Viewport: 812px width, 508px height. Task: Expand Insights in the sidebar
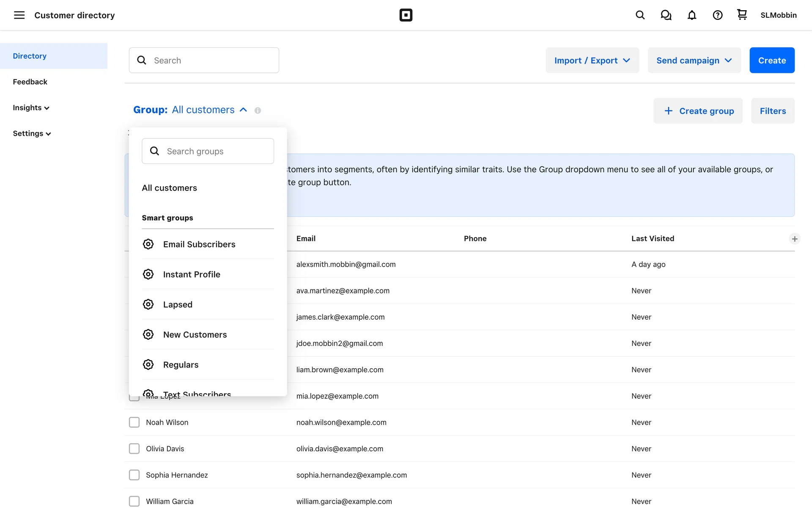point(31,108)
